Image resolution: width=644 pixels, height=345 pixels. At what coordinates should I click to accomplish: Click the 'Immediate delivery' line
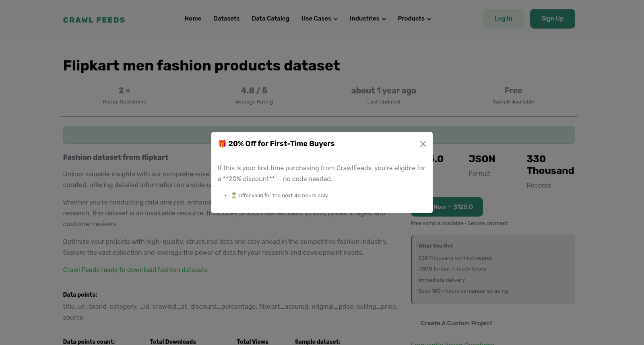tap(442, 280)
